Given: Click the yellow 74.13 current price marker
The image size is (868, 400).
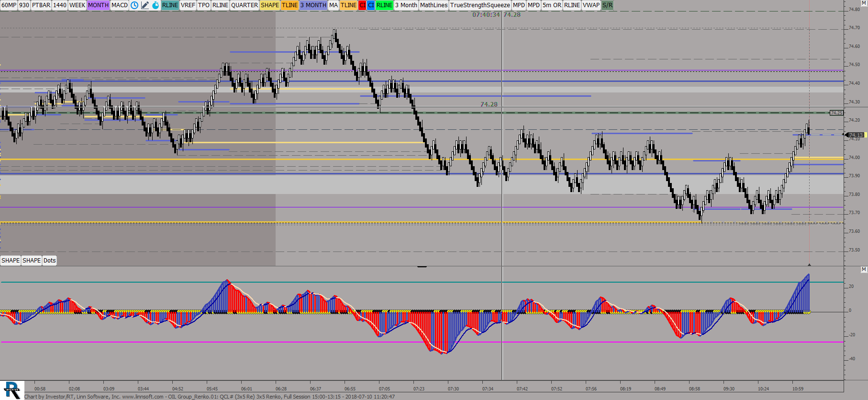Looking at the screenshot, I should click(856, 135).
